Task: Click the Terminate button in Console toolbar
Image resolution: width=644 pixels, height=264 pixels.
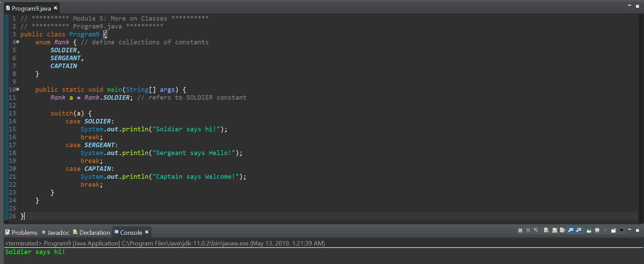Action: click(x=520, y=230)
